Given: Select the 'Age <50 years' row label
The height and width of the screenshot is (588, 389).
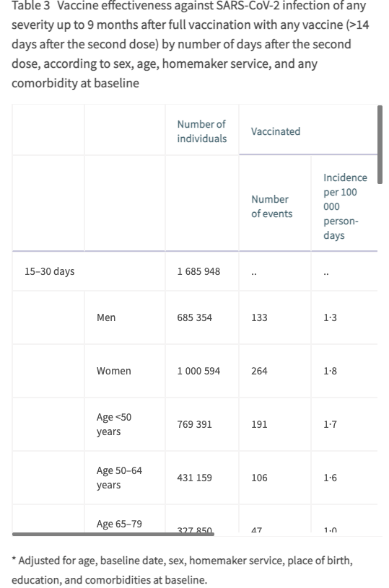Looking at the screenshot, I should 114,424.
